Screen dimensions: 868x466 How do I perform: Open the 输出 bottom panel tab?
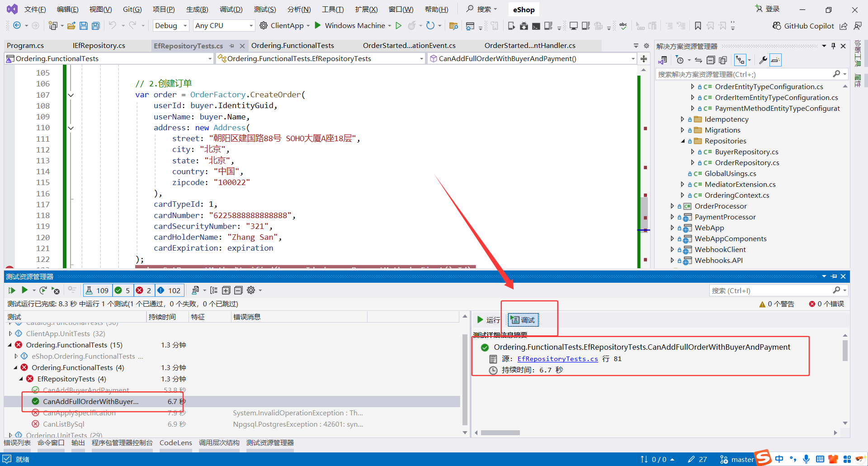(78, 443)
